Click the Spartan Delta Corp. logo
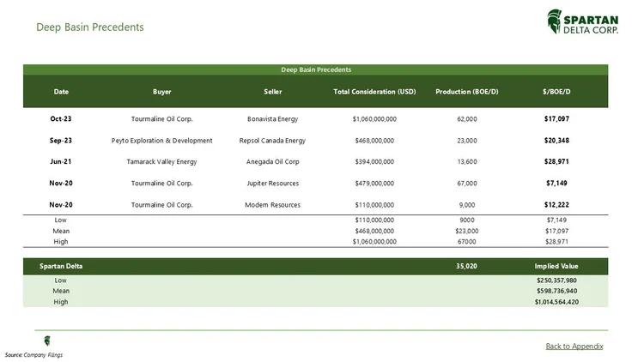 coord(582,21)
